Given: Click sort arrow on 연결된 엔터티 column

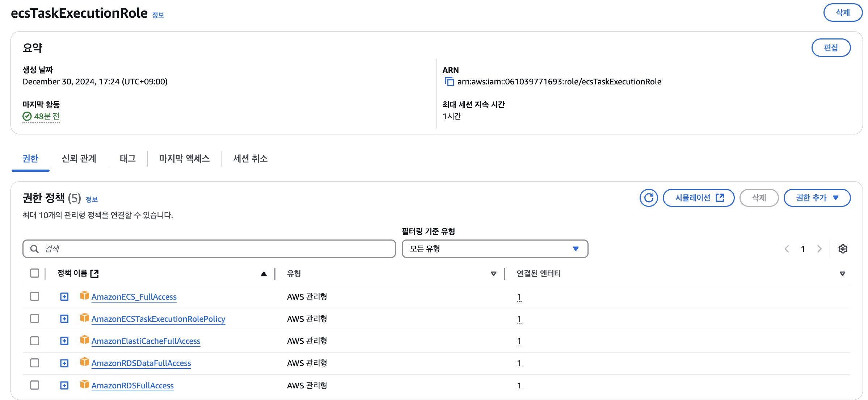Looking at the screenshot, I should click(x=842, y=274).
